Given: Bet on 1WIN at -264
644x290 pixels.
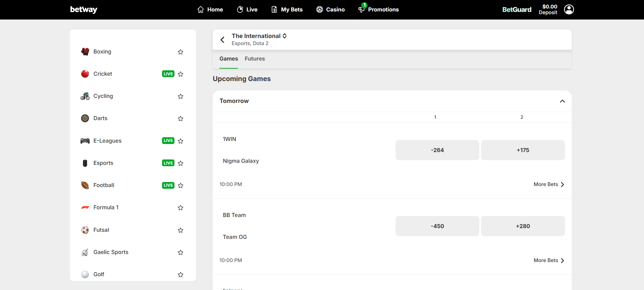Looking at the screenshot, I should [437, 150].
